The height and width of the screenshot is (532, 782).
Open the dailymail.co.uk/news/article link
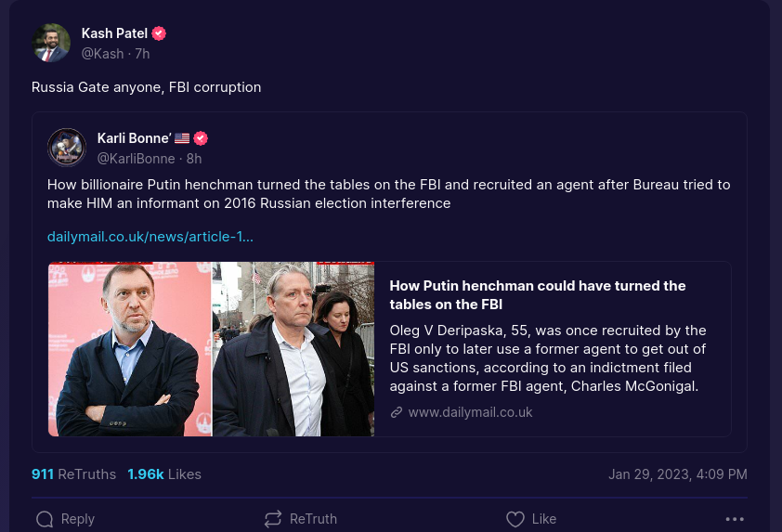pos(150,237)
